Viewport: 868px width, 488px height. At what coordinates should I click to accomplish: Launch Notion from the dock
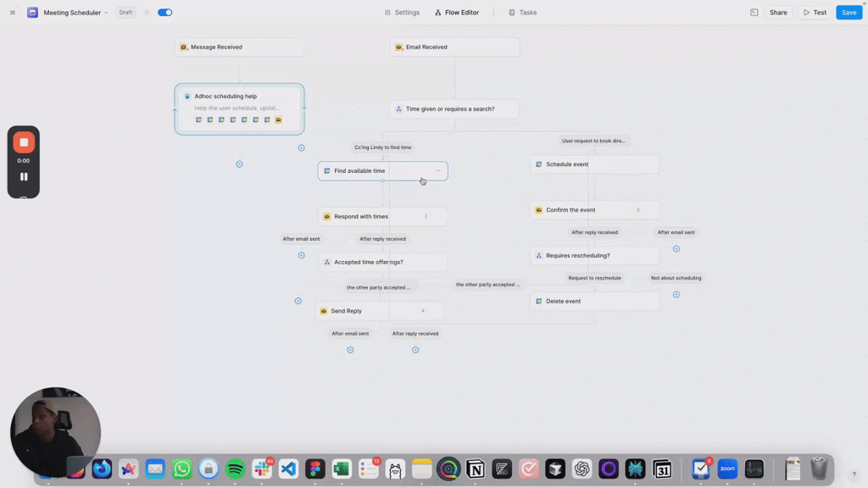click(476, 469)
